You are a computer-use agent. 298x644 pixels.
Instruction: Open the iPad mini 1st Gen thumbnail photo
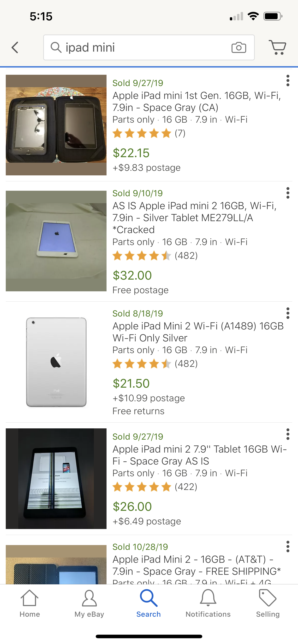pyautogui.click(x=56, y=125)
